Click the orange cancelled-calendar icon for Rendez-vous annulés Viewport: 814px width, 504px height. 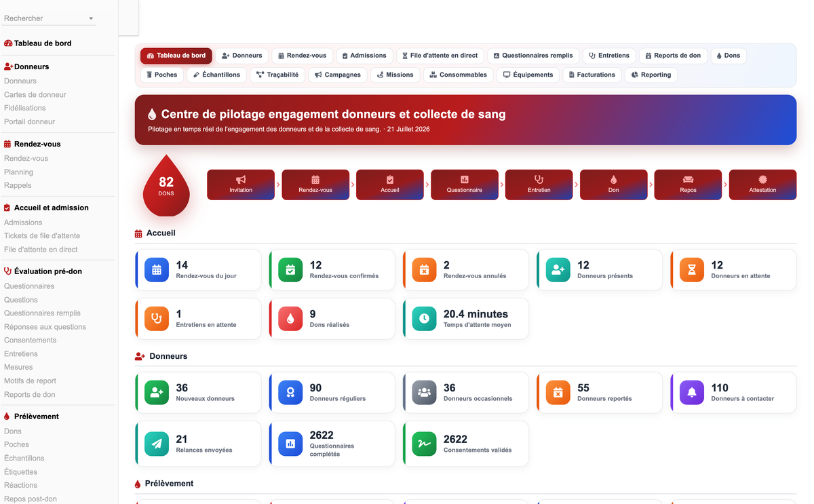pos(424,270)
